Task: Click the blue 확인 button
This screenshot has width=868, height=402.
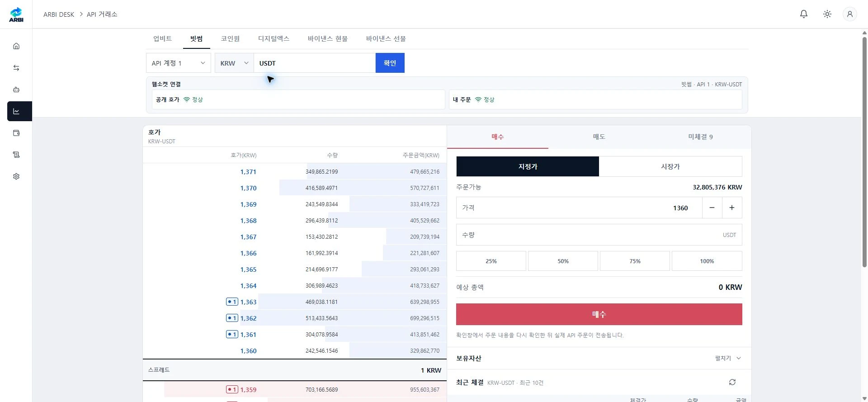Action: click(x=390, y=63)
